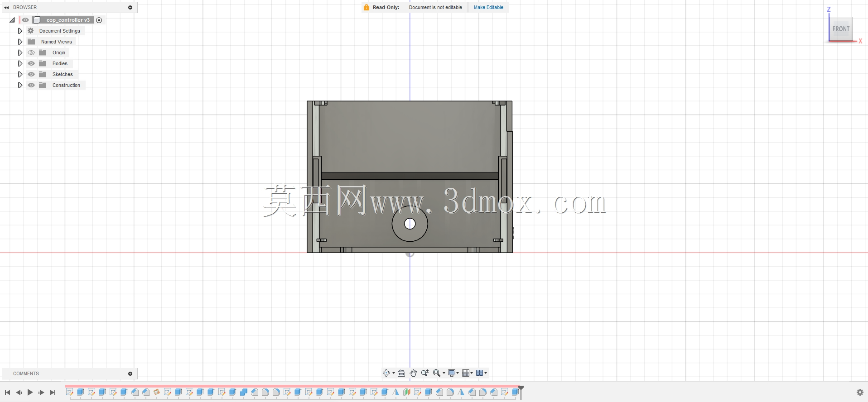Viewport: 868px width, 402px height.
Task: Select the last extrude feature in timeline
Action: pos(515,392)
